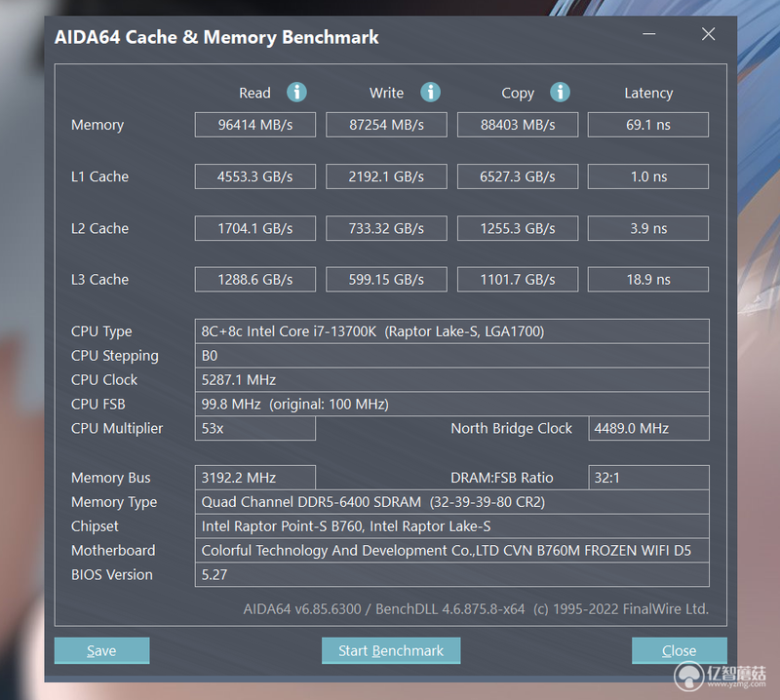Click the Write column header
Viewport: 780px width, 700px height.
[x=386, y=93]
